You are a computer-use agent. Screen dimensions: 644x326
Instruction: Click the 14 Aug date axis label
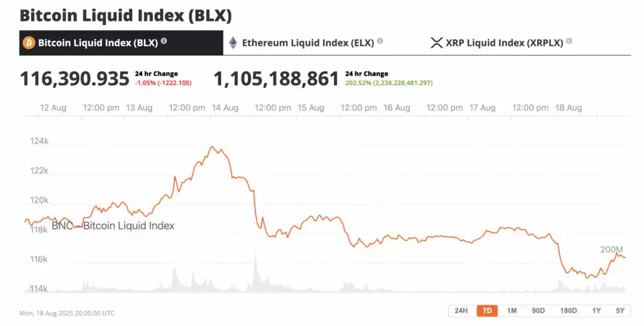(225, 108)
